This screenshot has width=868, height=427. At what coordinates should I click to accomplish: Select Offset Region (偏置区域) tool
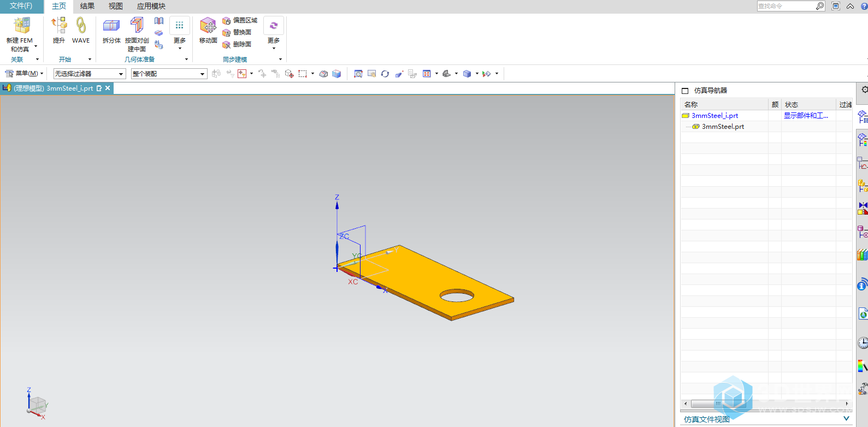click(x=240, y=20)
